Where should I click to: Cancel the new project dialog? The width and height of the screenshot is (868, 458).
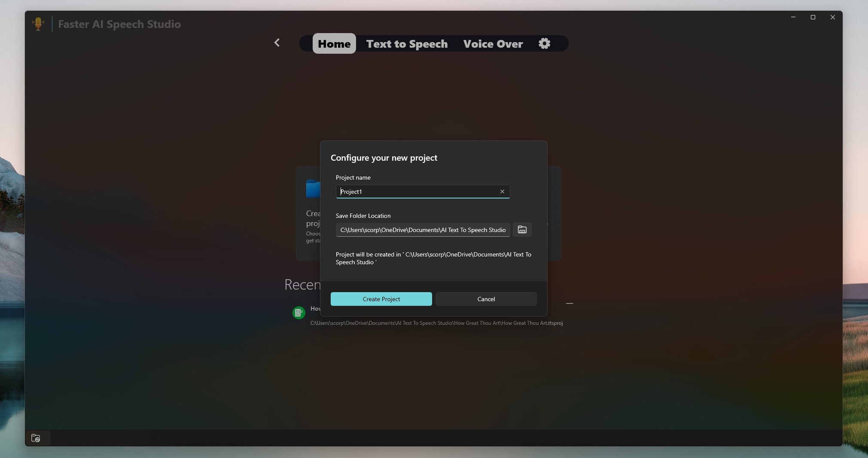486,299
